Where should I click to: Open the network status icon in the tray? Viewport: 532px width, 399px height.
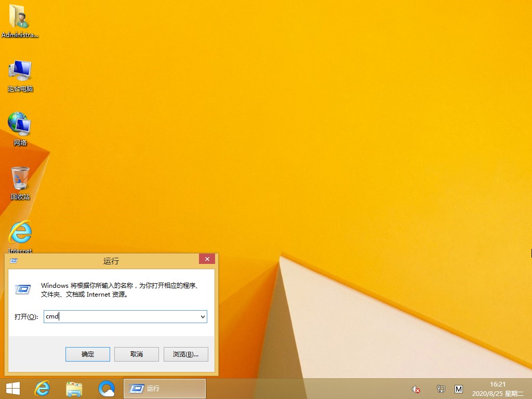[440, 389]
